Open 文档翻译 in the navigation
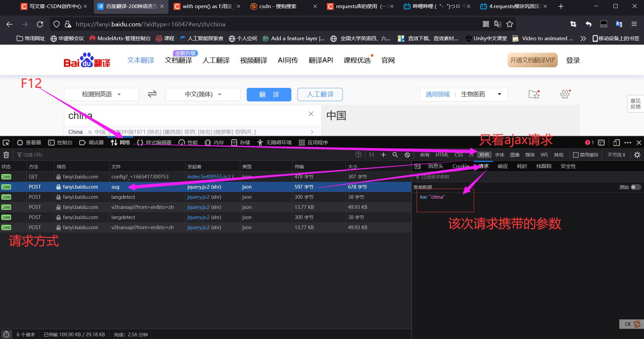This screenshot has width=644, height=339. pos(178,60)
